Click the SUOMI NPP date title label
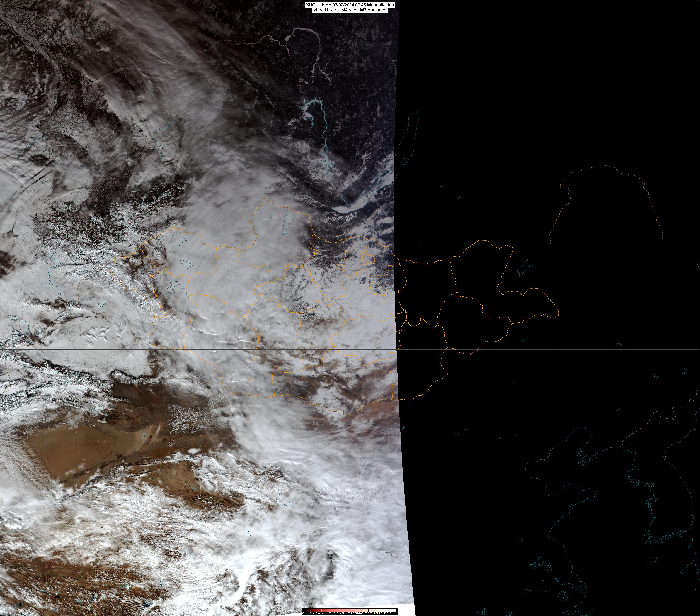Viewport: 700px width, 616px height. click(x=350, y=5)
